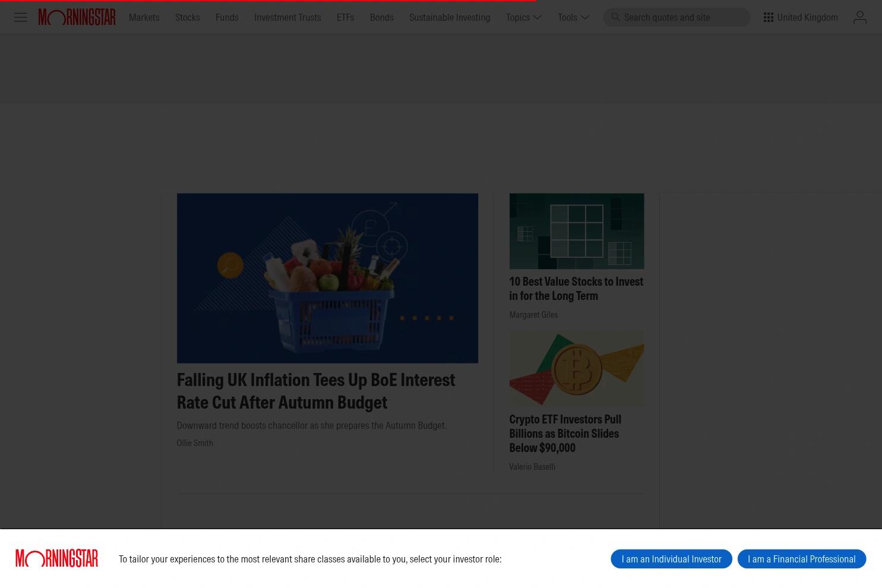Click the search magnifier icon
The width and height of the screenshot is (882, 588).
tap(615, 17)
